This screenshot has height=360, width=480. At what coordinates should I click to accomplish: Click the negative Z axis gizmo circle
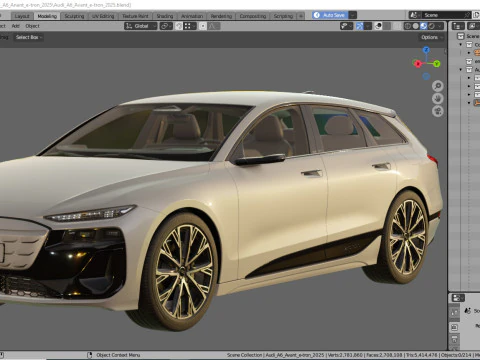coord(426,76)
